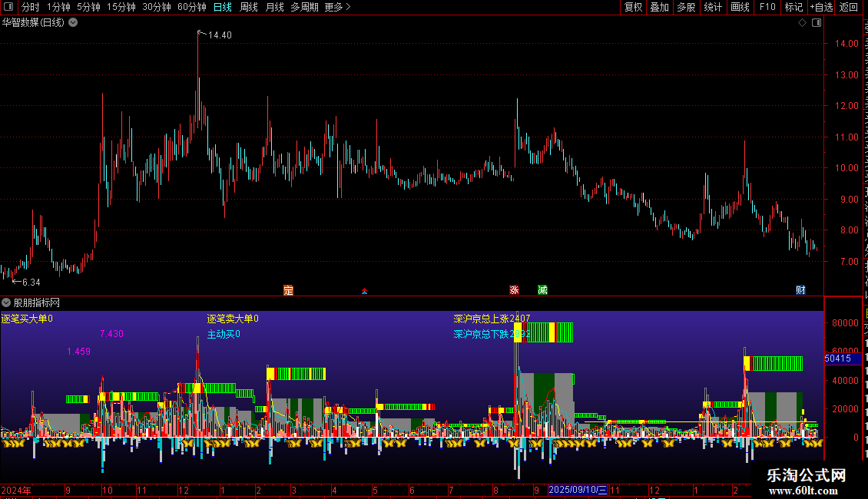868x499 pixels.
Task: Switch to 周线 weekly chart
Action: (249, 7)
